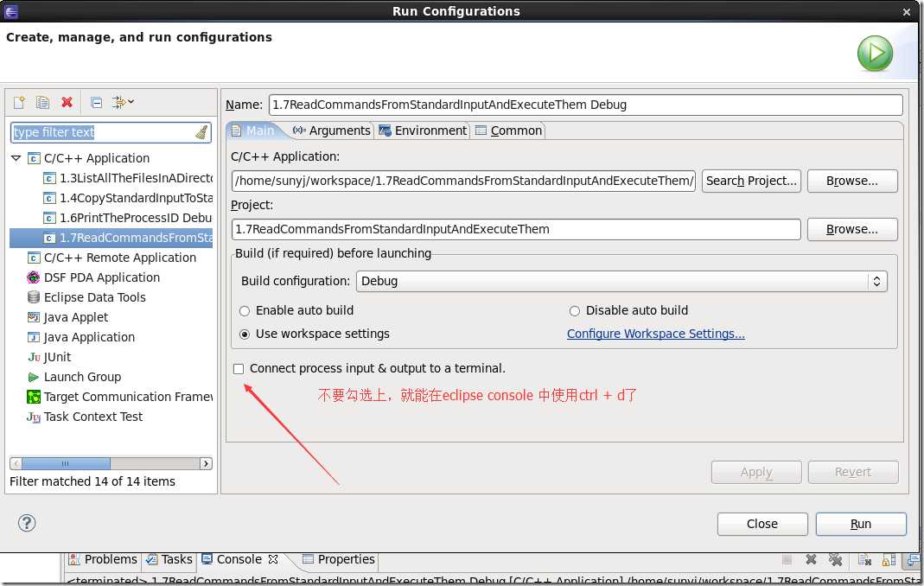Click the Eclipse Data Tools database icon
The image size is (924, 586).
(x=34, y=297)
